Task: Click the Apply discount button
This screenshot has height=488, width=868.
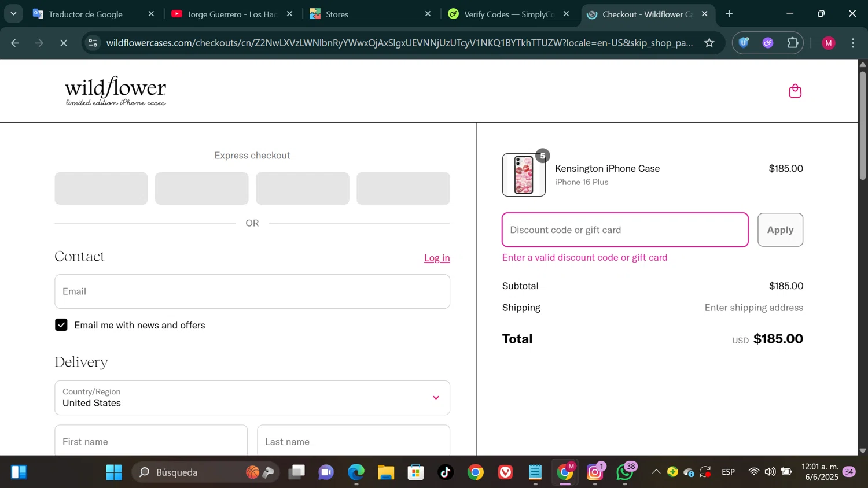Action: 780,230
